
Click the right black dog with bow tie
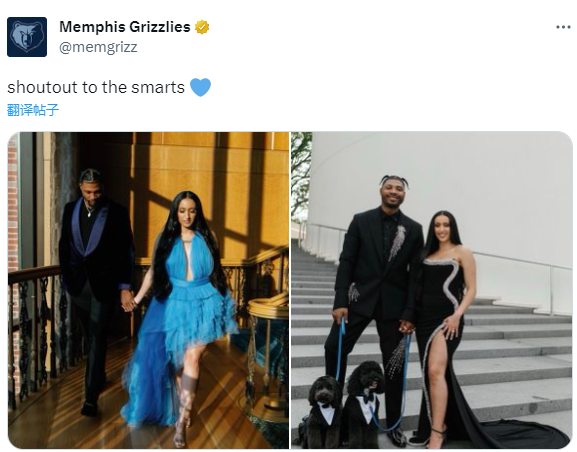(x=362, y=403)
